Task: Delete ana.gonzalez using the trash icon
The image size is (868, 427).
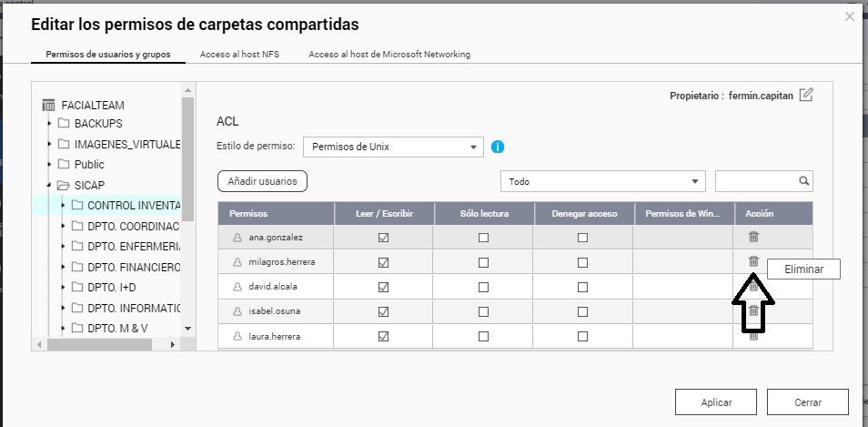Action: pyautogui.click(x=753, y=237)
